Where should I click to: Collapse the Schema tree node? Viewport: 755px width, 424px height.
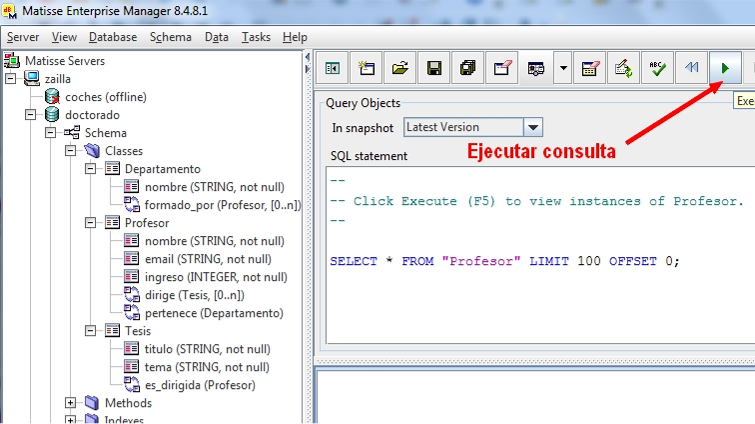click(51, 132)
